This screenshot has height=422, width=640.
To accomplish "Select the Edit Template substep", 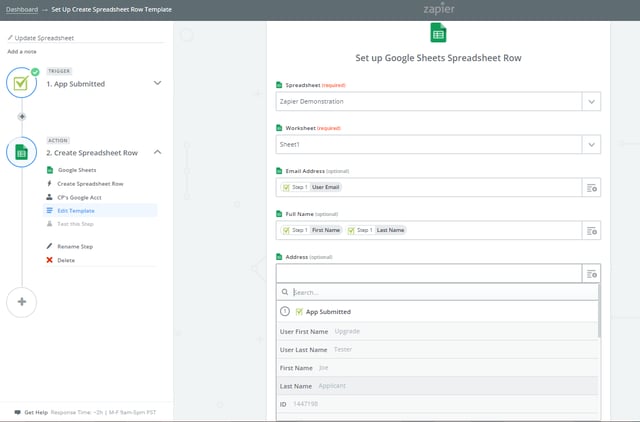I will (x=100, y=211).
